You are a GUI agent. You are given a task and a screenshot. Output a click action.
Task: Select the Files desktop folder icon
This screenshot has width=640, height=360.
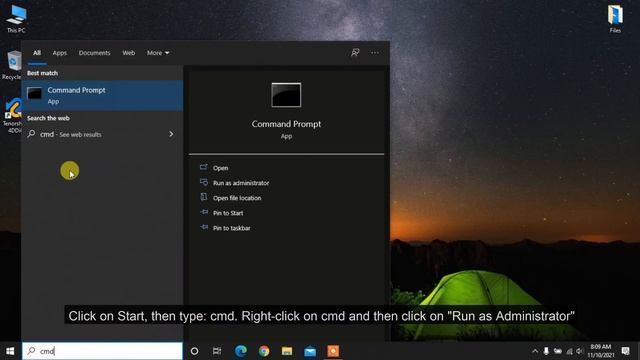tap(615, 18)
